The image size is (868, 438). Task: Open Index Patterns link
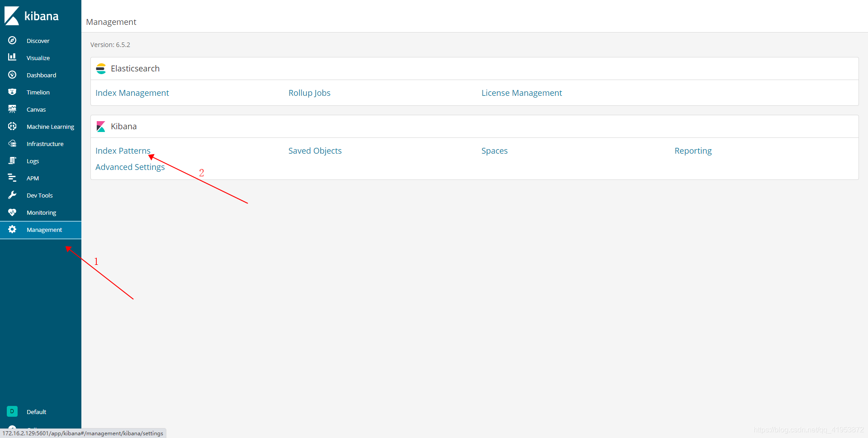(x=123, y=151)
